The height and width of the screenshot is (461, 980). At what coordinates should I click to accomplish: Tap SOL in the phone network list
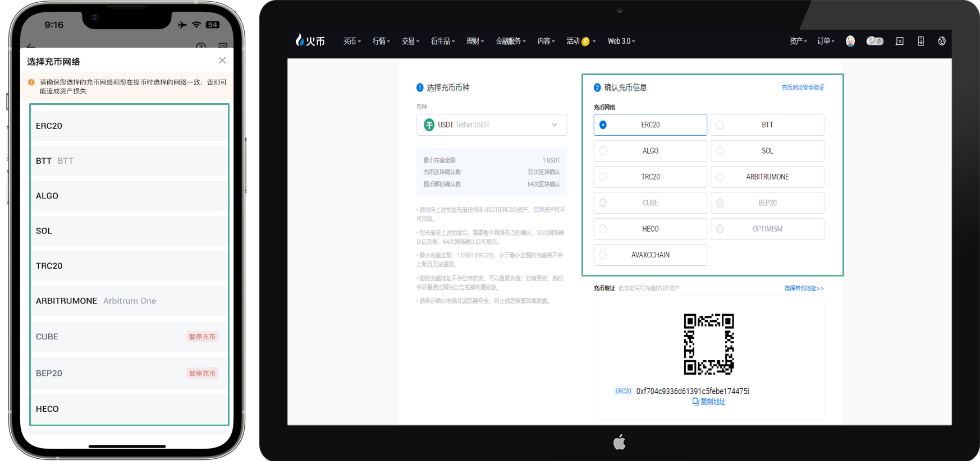129,231
